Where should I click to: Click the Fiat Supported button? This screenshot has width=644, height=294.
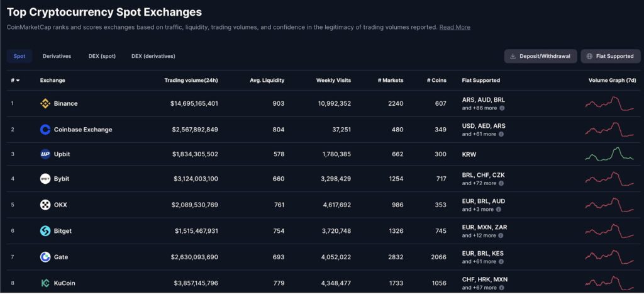610,56
